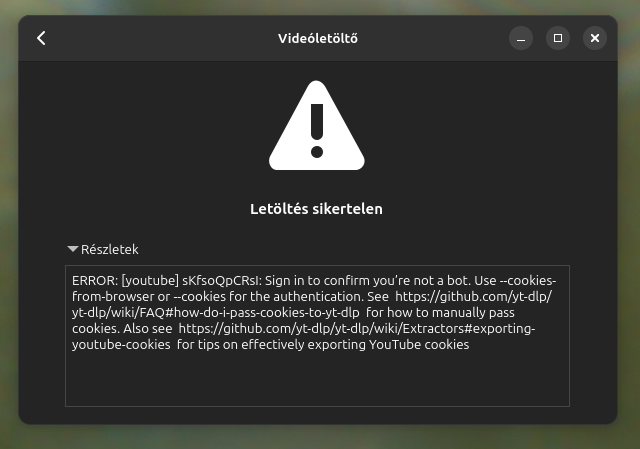Click the Letöltés sikertelen heading
This screenshot has height=449, width=640.
316,209
